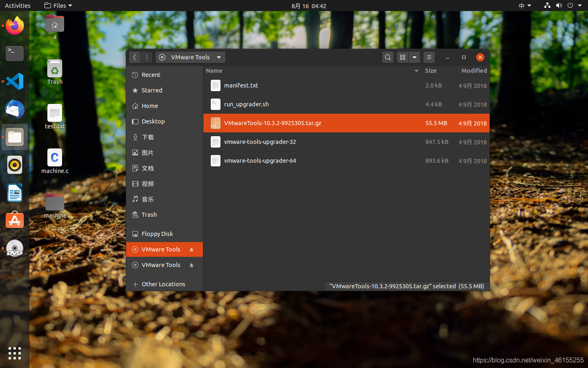Open 音乐 folder in the sidebar
The height and width of the screenshot is (368, 588).
[165, 199]
